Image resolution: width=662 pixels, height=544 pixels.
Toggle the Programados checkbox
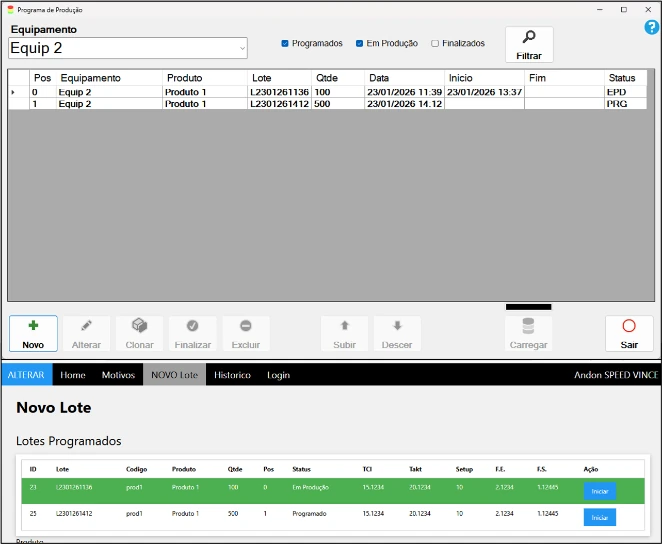point(285,43)
